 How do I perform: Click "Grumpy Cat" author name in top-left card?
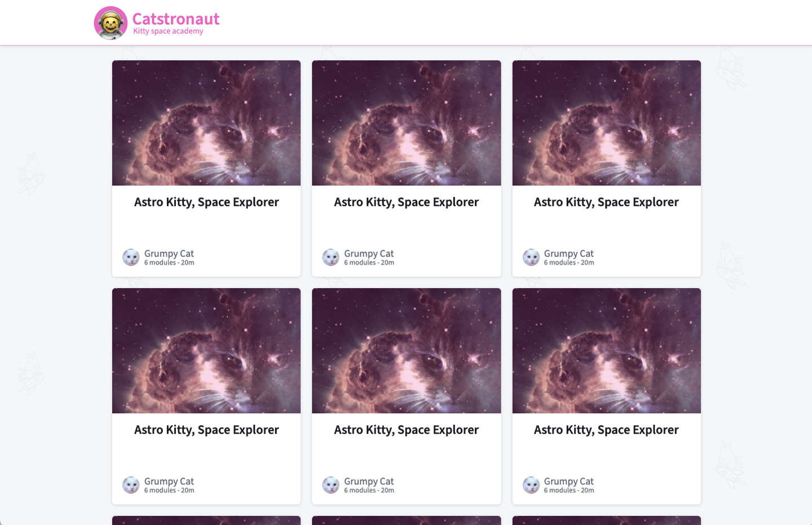[x=169, y=254]
